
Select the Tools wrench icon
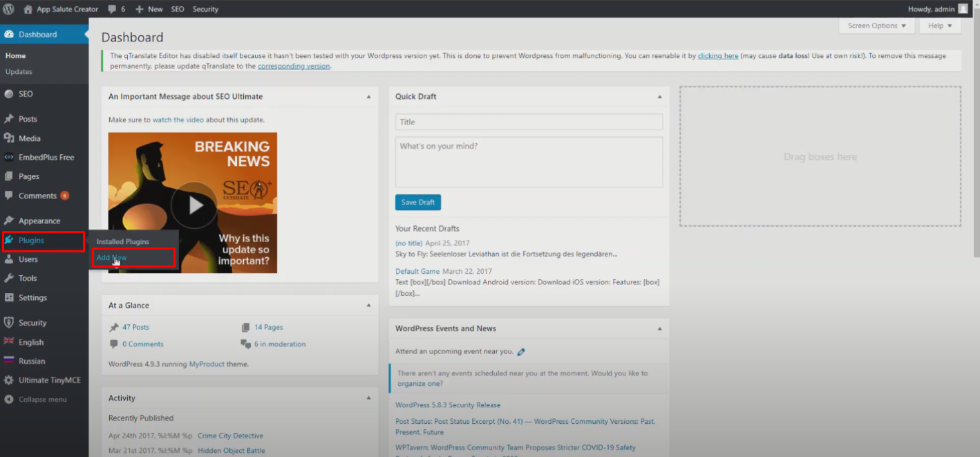point(9,278)
